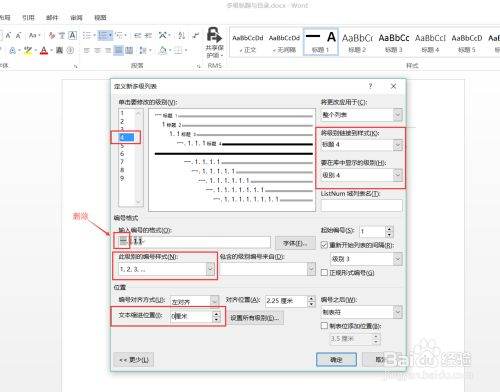
Task: Click the Show/Hide paragraph marks icon
Action: tap(196, 35)
